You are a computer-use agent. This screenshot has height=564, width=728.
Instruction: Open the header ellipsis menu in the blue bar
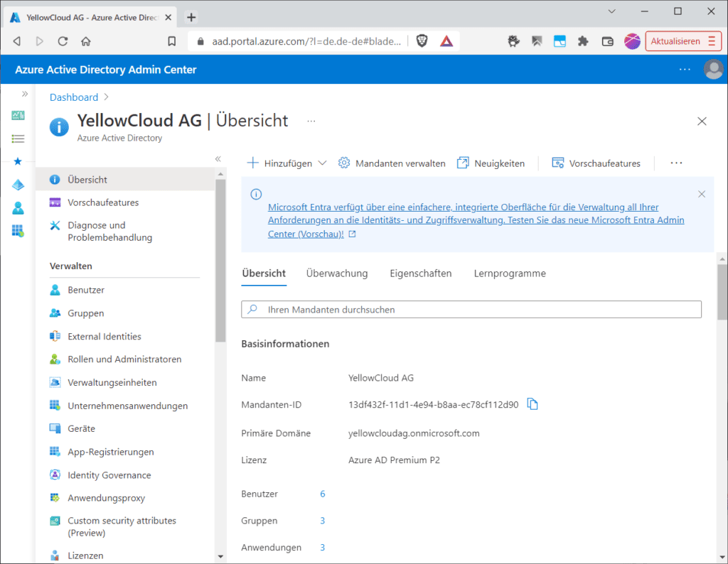click(x=685, y=70)
